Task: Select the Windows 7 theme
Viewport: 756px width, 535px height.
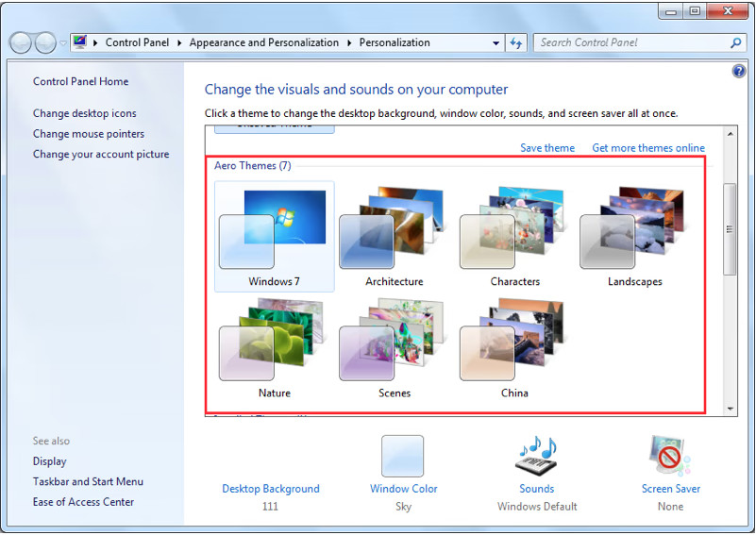Action: point(274,236)
